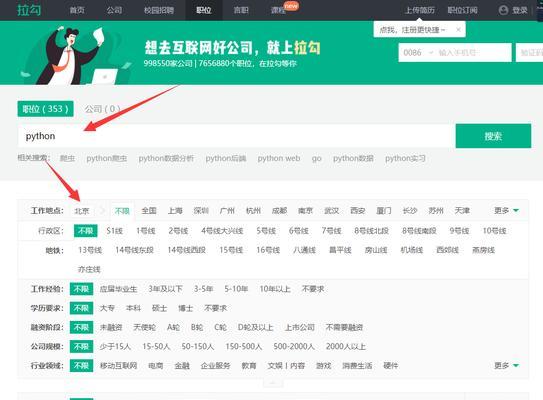Switch to the 公司 (0) results tab
Viewport: 543px width, 400px height.
103,109
